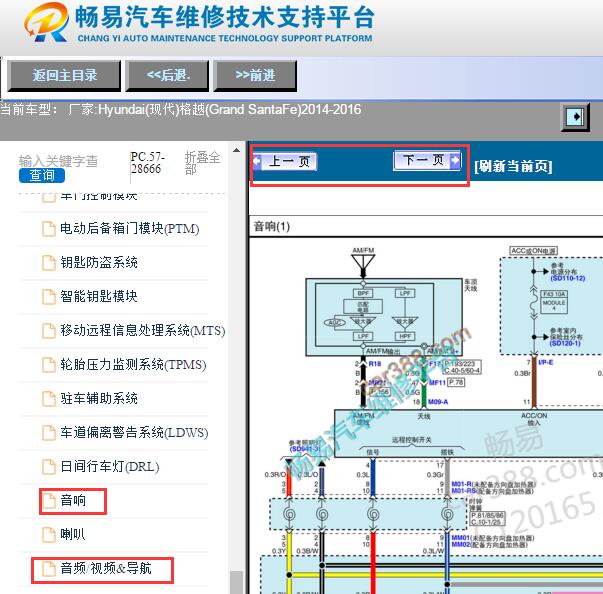The image size is (603, 594).
Task: Click the M09-A connector label
Action: click(x=438, y=402)
